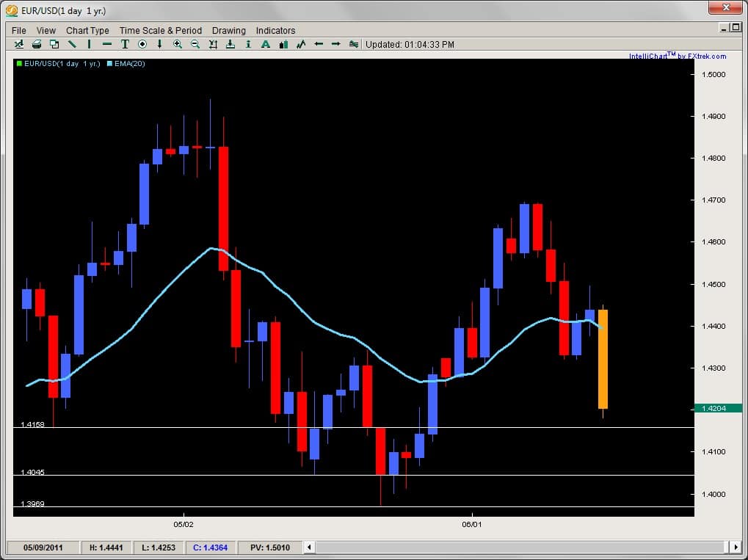
Task: Select the down arrow marker tool
Action: click(160, 44)
